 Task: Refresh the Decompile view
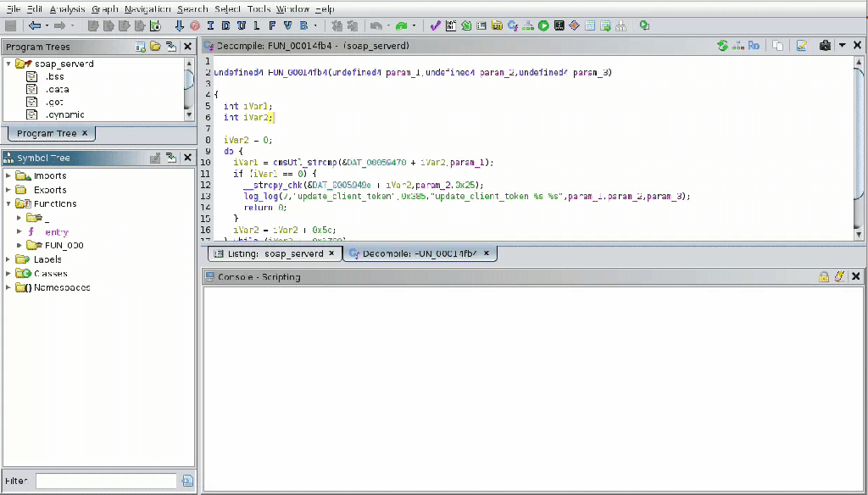[x=722, y=46]
